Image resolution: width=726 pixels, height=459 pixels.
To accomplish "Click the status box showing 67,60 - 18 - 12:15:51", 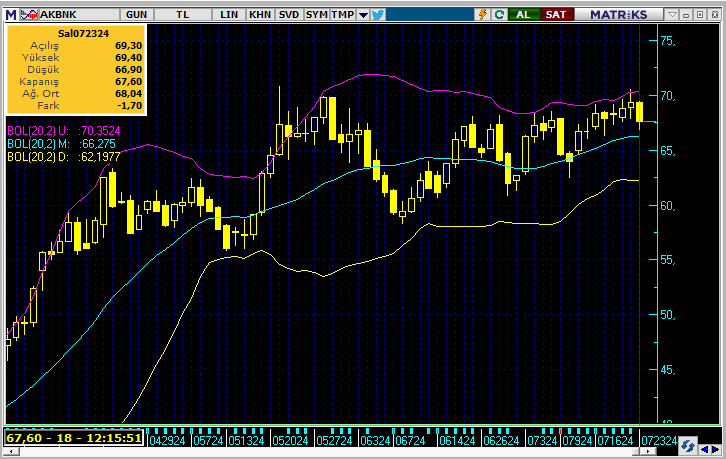I will pyautogui.click(x=74, y=438).
